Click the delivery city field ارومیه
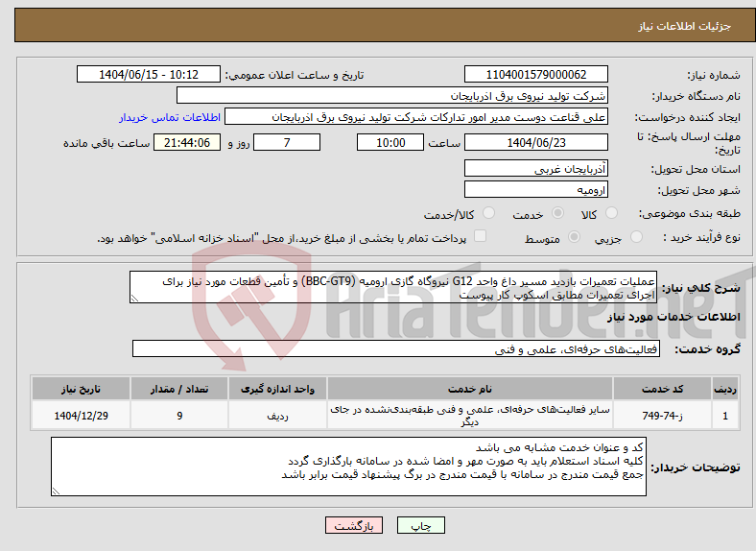756x551 pixels. tap(535, 190)
